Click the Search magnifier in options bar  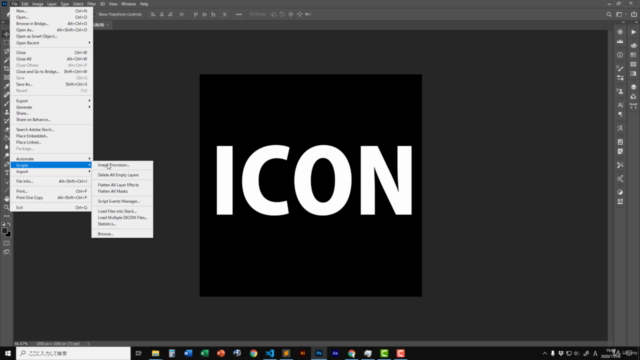point(609,14)
